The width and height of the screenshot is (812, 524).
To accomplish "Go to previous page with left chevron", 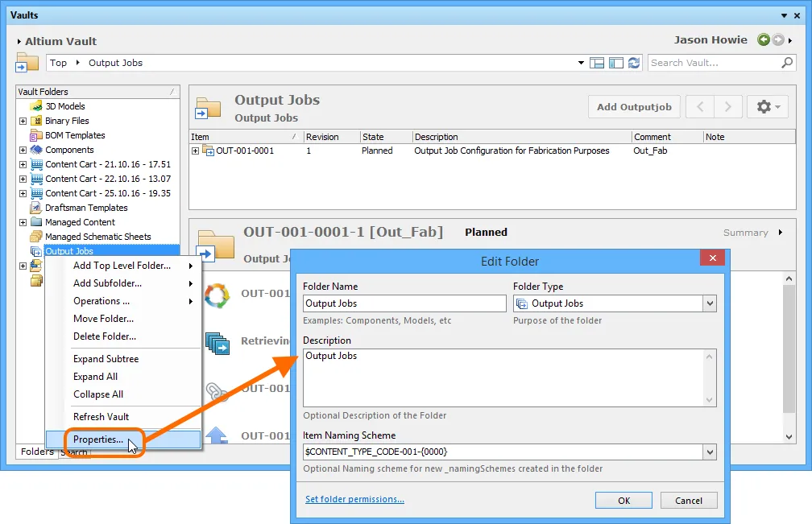I will 700,107.
